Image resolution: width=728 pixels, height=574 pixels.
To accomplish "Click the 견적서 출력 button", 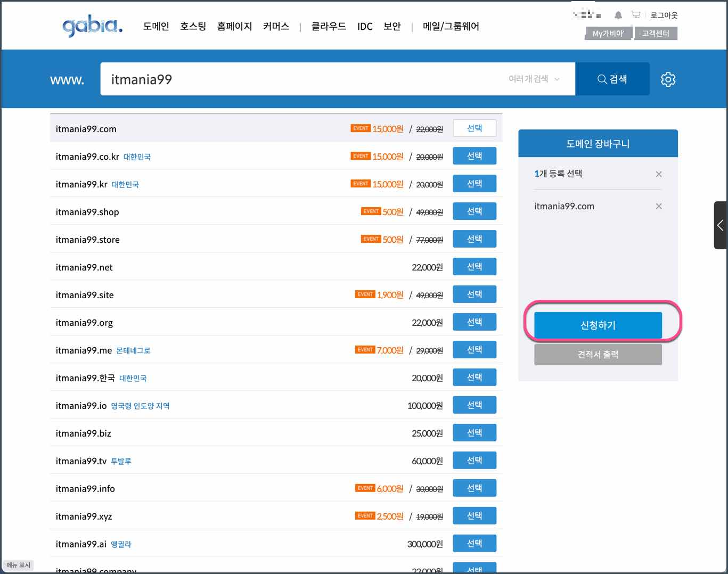I will [x=598, y=354].
